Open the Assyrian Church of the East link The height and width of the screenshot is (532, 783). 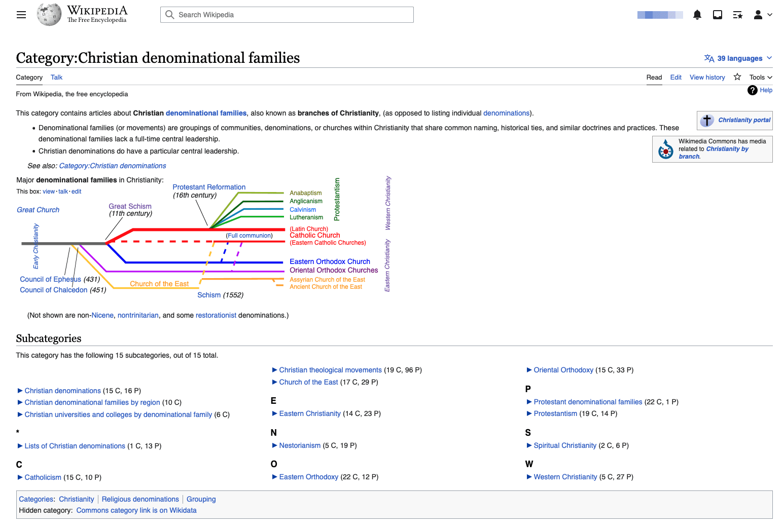click(x=327, y=280)
